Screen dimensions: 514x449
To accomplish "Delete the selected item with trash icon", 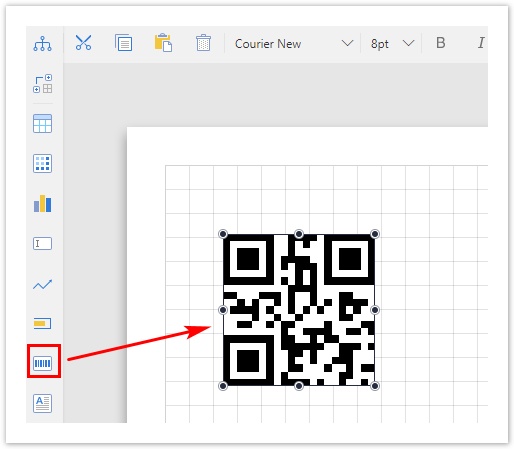I will point(203,43).
